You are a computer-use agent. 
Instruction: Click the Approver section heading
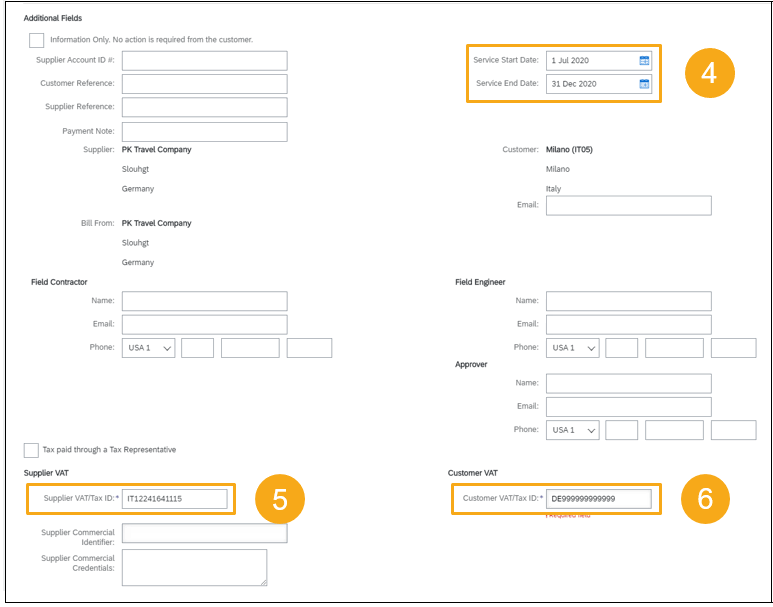[x=471, y=364]
